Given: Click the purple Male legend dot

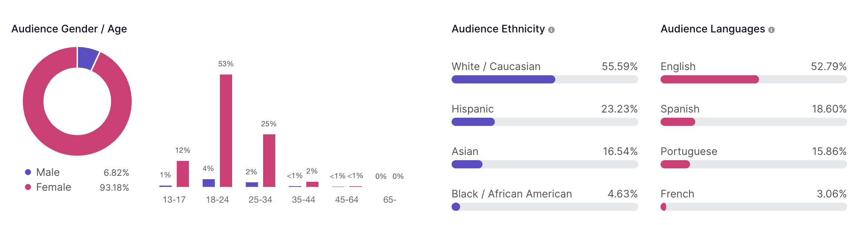Looking at the screenshot, I should [28, 172].
